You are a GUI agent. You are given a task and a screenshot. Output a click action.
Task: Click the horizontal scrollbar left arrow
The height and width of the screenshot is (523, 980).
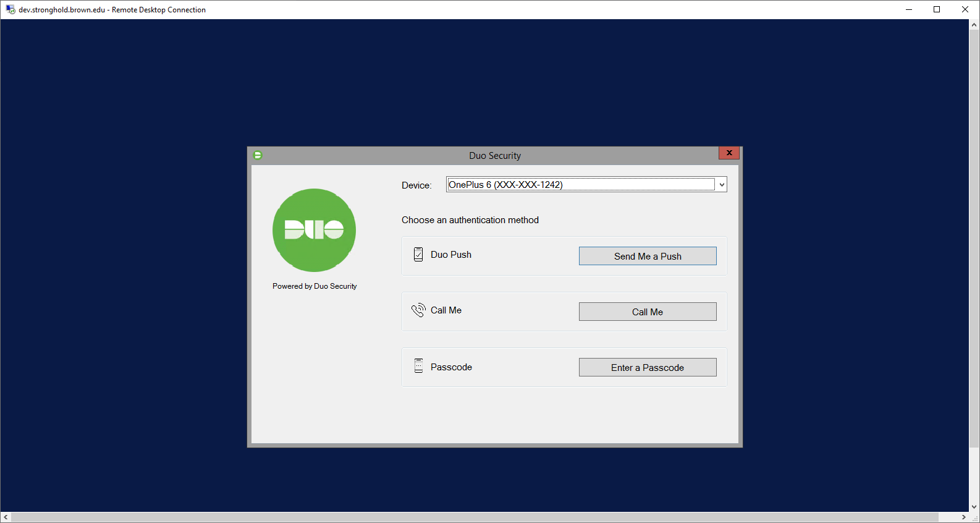(x=6, y=517)
